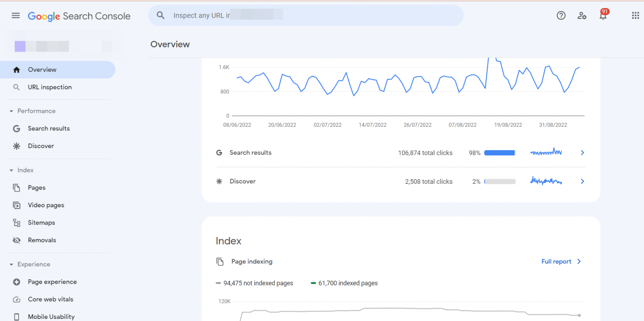Collapse the Index section

[x=11, y=170]
